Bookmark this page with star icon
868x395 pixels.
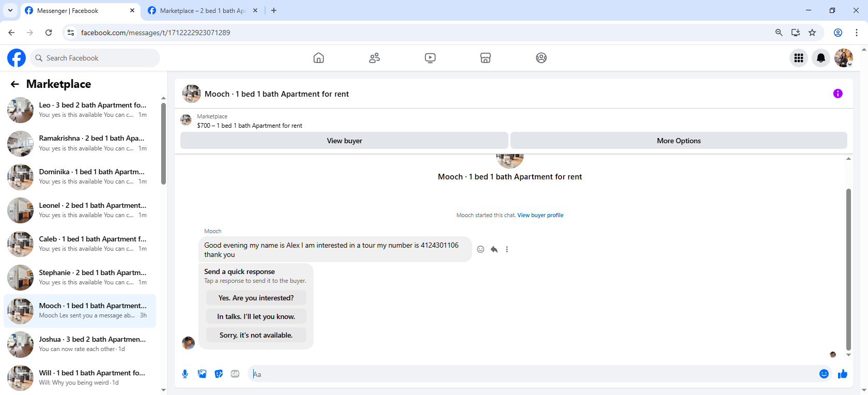pyautogui.click(x=812, y=33)
